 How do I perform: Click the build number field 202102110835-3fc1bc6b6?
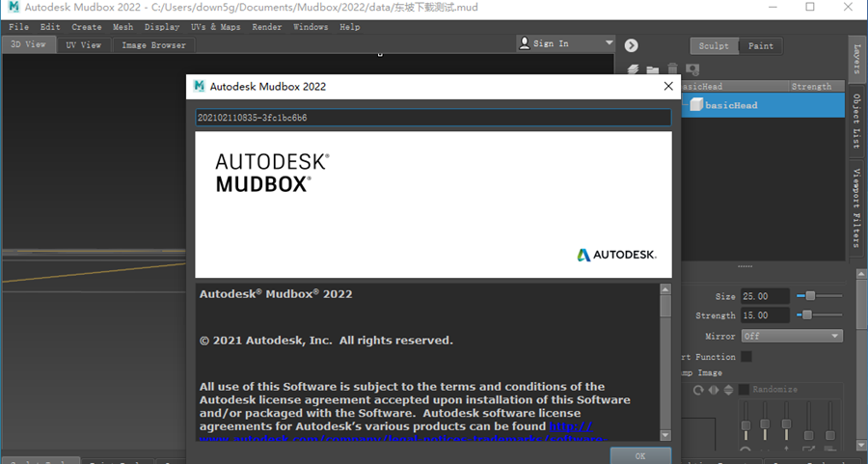(x=433, y=118)
